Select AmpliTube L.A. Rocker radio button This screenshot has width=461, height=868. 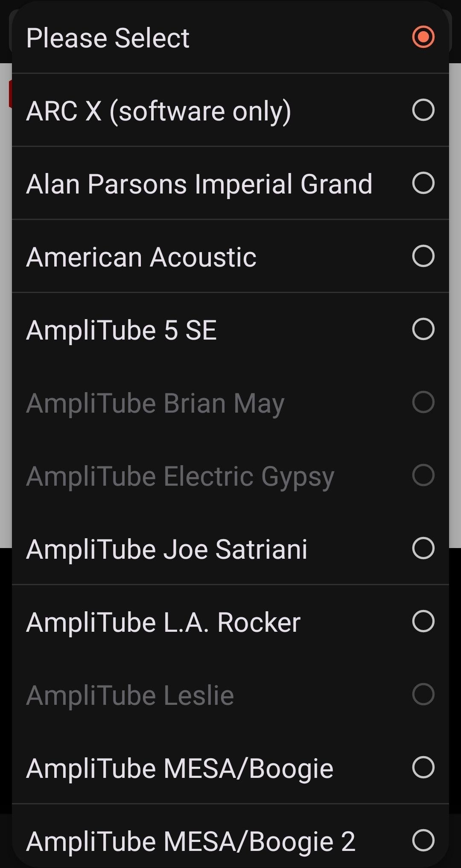tap(423, 622)
